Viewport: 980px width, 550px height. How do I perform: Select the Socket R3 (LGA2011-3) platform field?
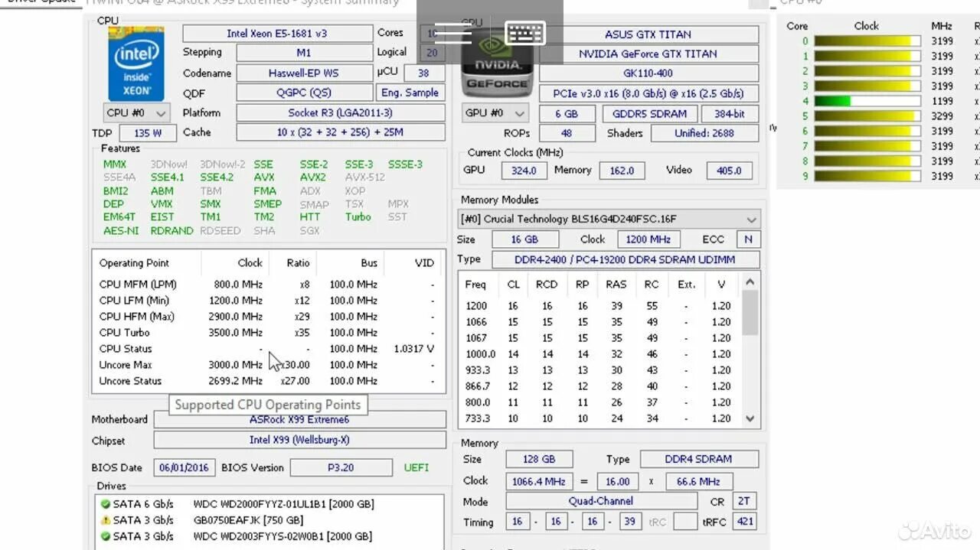[x=340, y=112]
